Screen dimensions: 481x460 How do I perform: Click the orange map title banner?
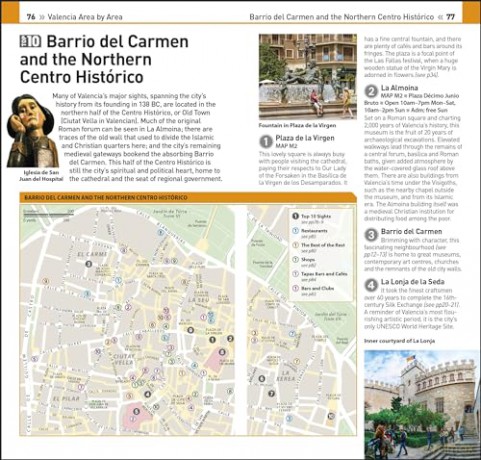click(x=188, y=197)
